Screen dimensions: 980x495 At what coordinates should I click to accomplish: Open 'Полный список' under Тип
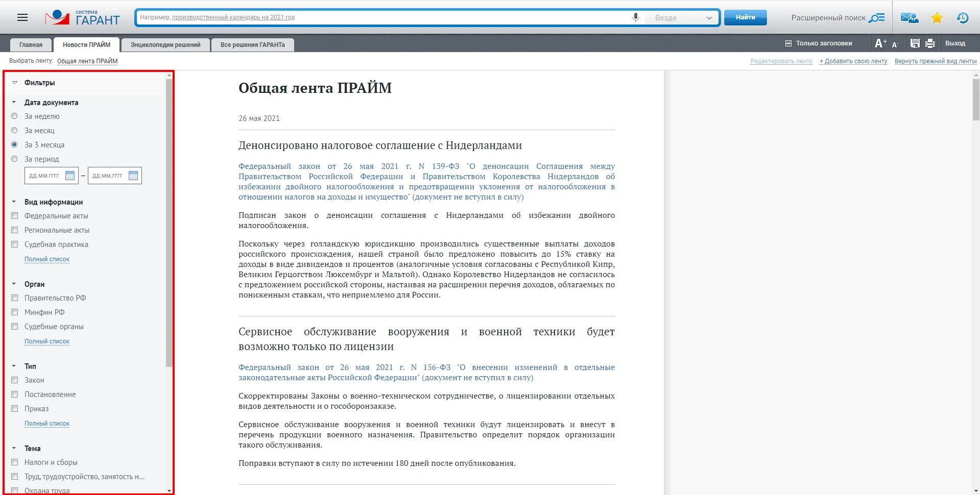[x=47, y=424]
